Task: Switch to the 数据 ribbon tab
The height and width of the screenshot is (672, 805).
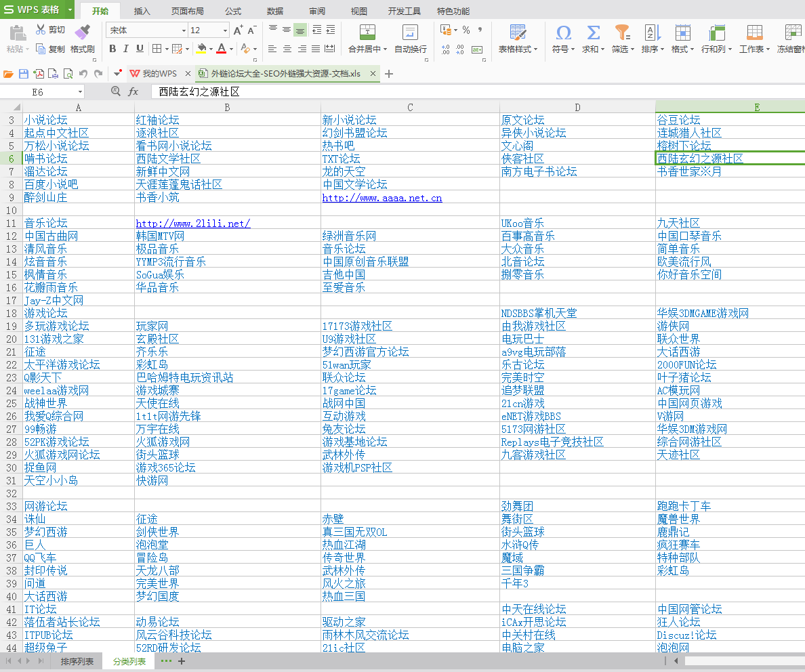Action: pos(275,12)
